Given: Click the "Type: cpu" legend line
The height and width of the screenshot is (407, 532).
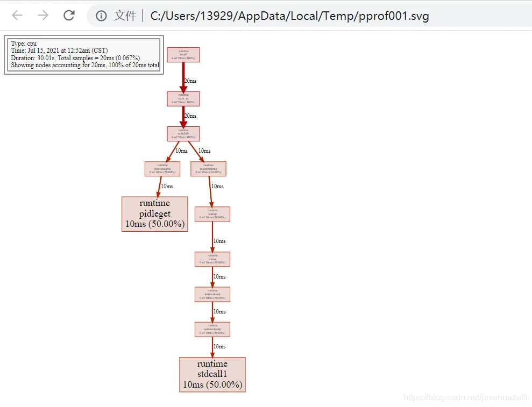Looking at the screenshot, I should point(24,44).
